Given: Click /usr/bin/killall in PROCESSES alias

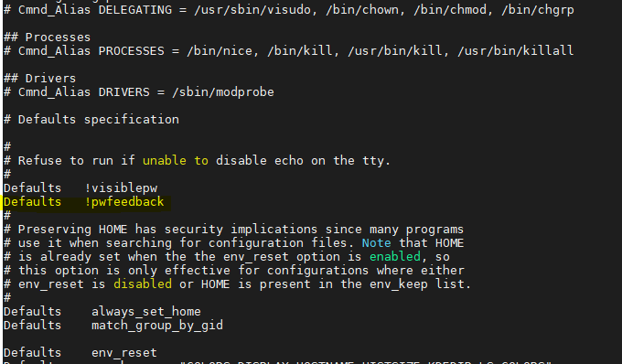Looking at the screenshot, I should pos(516,50).
